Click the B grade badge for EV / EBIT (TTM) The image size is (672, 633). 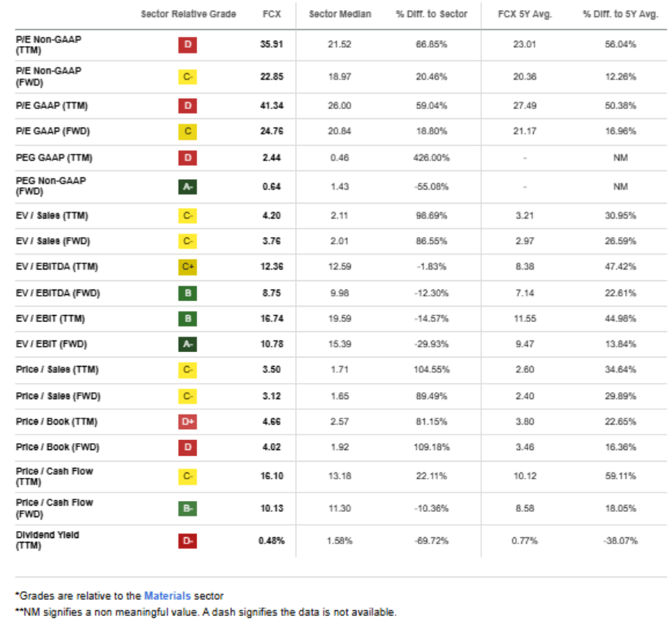click(188, 318)
